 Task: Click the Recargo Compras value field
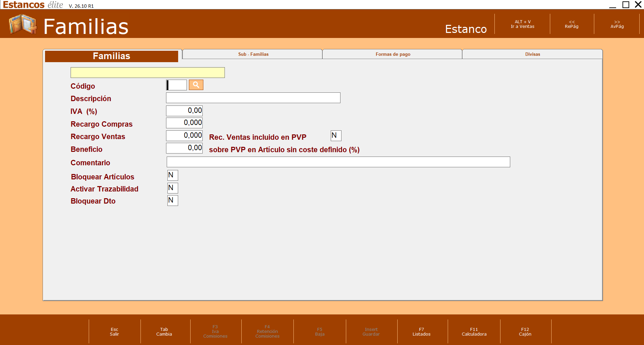[x=184, y=123]
